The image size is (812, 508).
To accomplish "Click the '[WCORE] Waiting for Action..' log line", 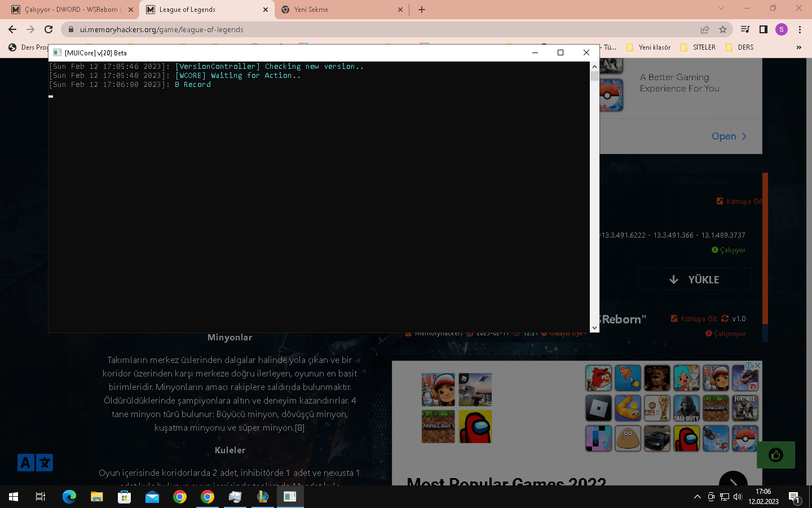I will [x=175, y=76].
